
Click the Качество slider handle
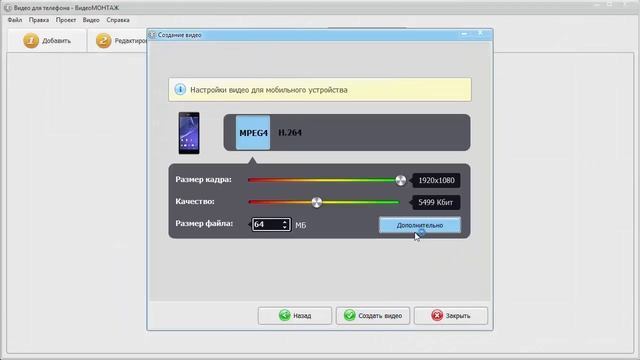pyautogui.click(x=316, y=202)
